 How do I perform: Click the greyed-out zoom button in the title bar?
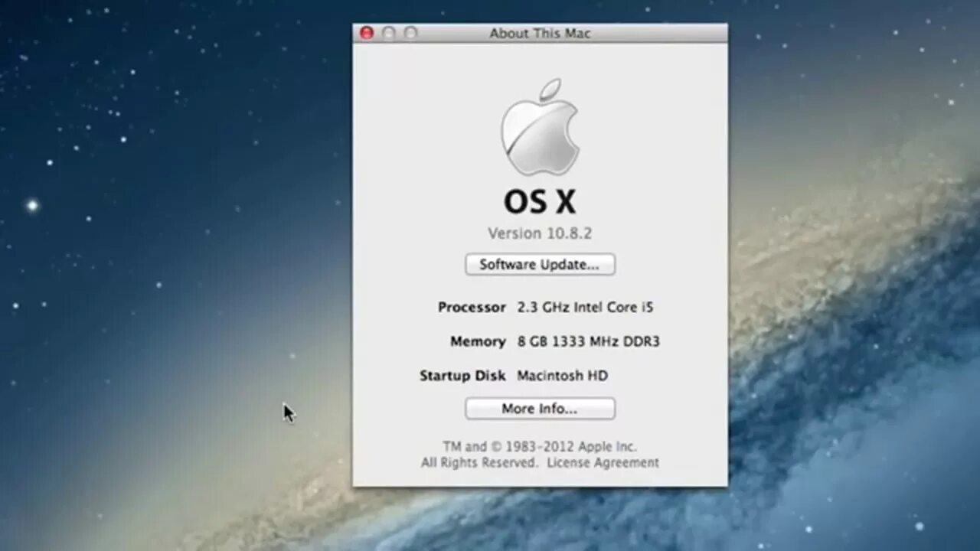[411, 33]
